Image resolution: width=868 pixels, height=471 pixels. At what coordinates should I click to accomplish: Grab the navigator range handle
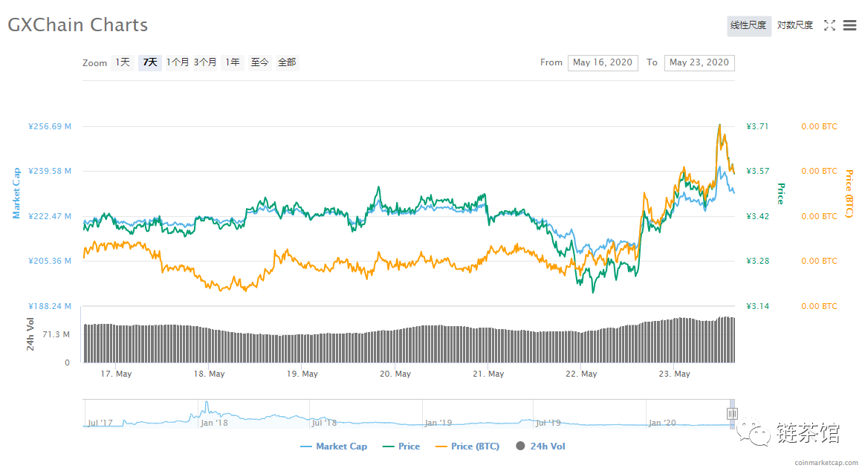coord(732,414)
